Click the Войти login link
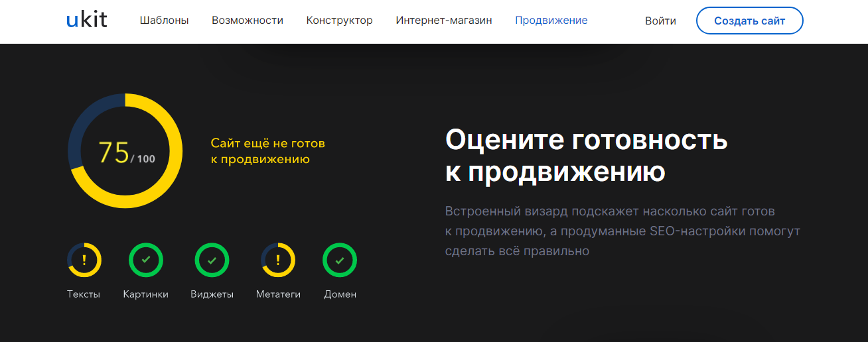This screenshot has width=868, height=342. (x=660, y=21)
